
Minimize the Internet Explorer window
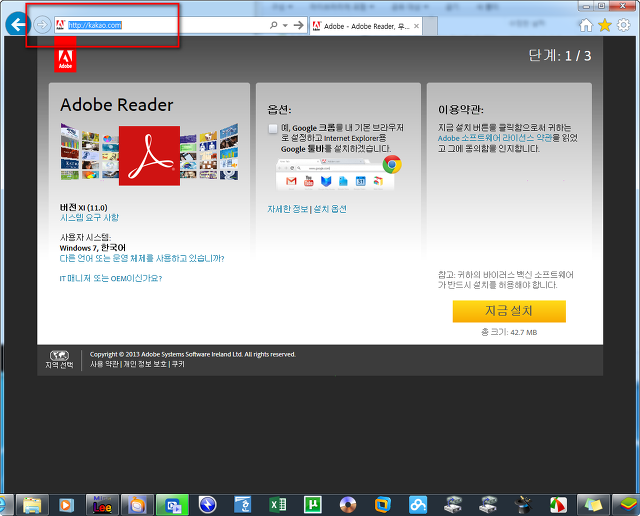586,6
